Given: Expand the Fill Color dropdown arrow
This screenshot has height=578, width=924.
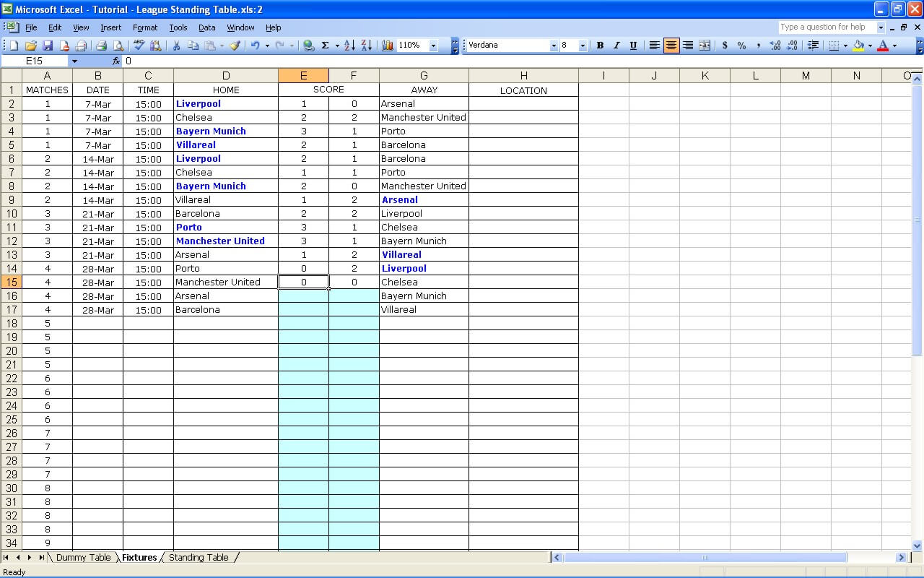Looking at the screenshot, I should pos(870,46).
